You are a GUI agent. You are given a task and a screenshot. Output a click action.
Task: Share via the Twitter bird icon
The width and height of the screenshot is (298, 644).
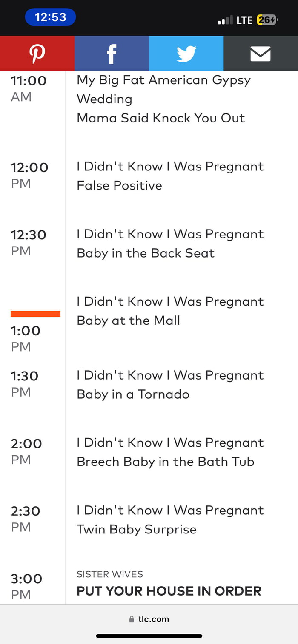click(x=186, y=54)
